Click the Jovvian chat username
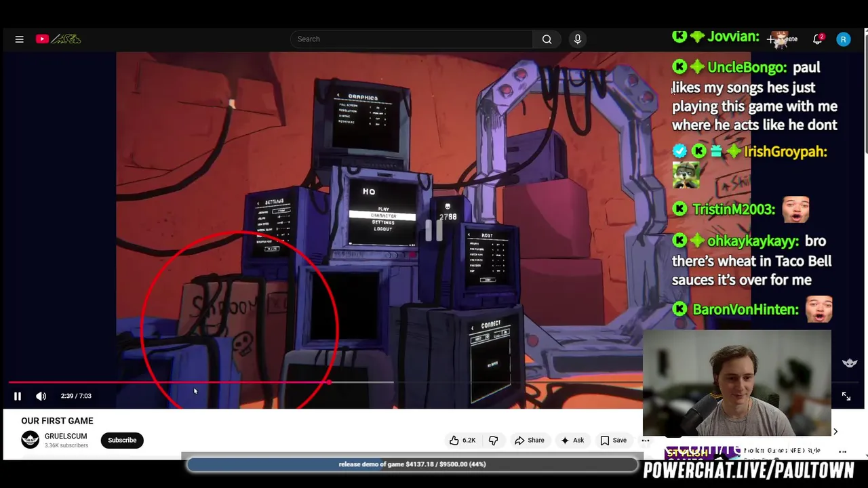Viewport: 868px width, 488px height. pos(733,37)
